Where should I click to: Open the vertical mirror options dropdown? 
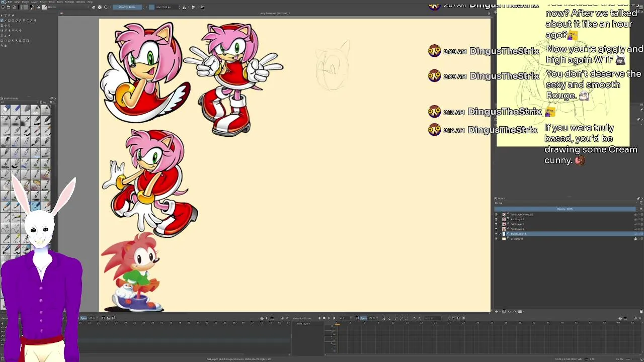pyautogui.click(x=198, y=7)
